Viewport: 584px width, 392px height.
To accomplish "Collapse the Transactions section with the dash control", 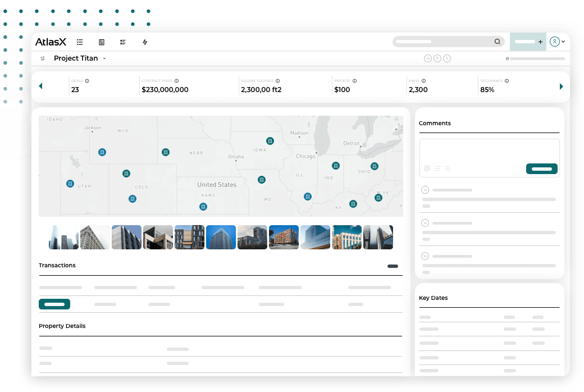I will (x=392, y=266).
